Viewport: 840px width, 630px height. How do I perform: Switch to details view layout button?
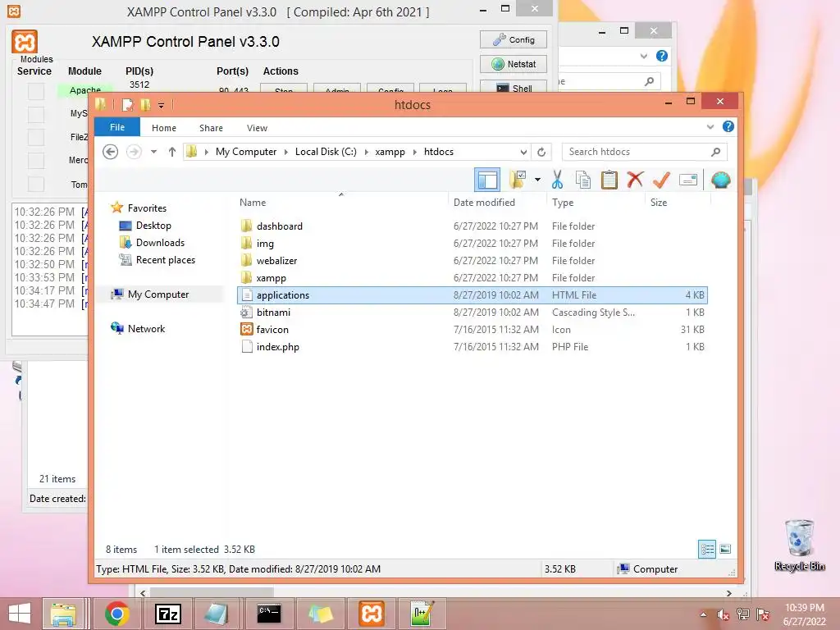point(706,549)
